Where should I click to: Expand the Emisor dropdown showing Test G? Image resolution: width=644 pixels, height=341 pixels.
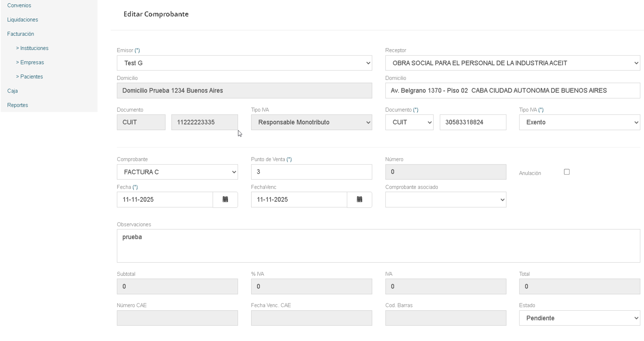point(244,63)
